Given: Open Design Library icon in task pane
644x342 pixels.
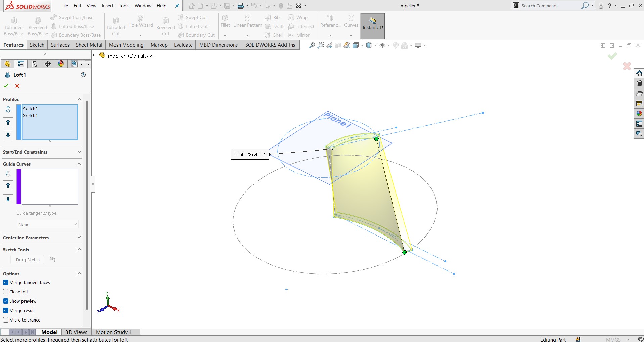Looking at the screenshot, I should click(639, 83).
